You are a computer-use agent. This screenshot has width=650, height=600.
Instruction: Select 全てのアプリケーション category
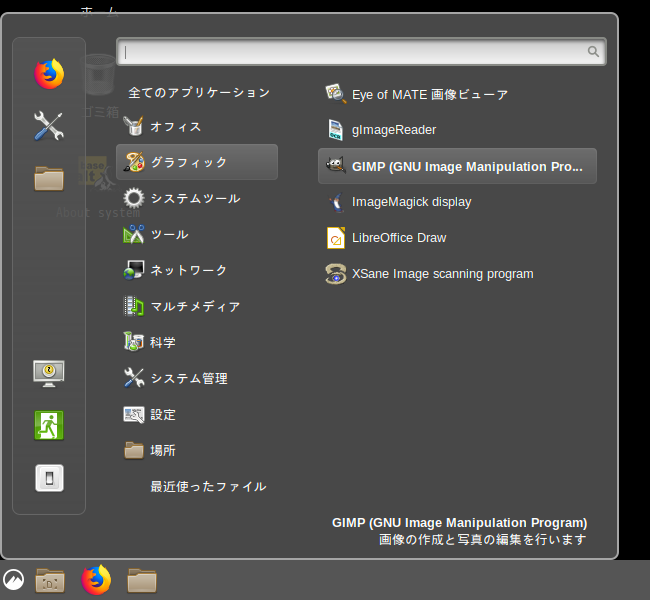(199, 92)
